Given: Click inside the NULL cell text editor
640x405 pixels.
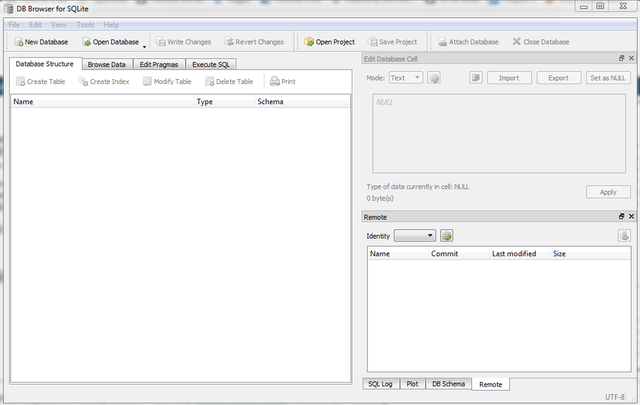Looking at the screenshot, I should (x=499, y=134).
